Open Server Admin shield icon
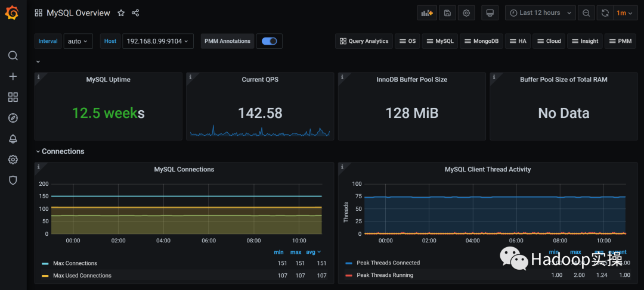This screenshot has height=290, width=644. 13,180
